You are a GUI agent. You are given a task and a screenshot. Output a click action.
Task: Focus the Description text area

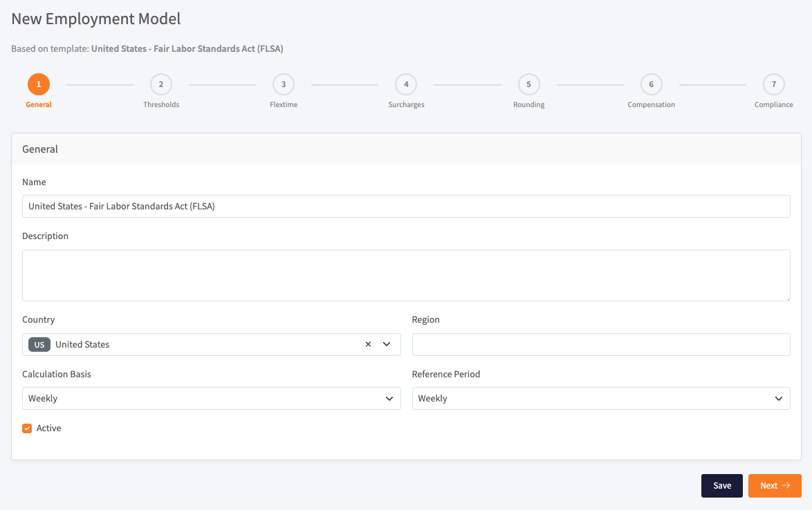[x=406, y=275]
